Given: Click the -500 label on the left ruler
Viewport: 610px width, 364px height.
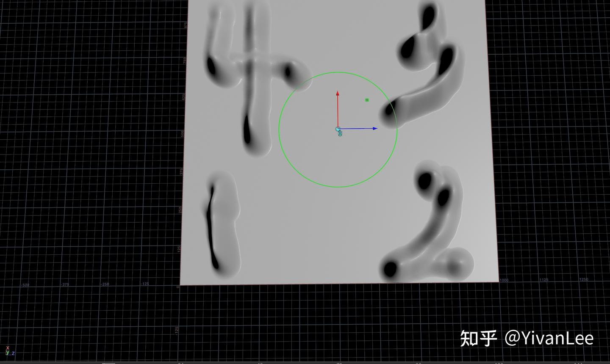Looking at the screenshot, I should (x=25, y=284).
